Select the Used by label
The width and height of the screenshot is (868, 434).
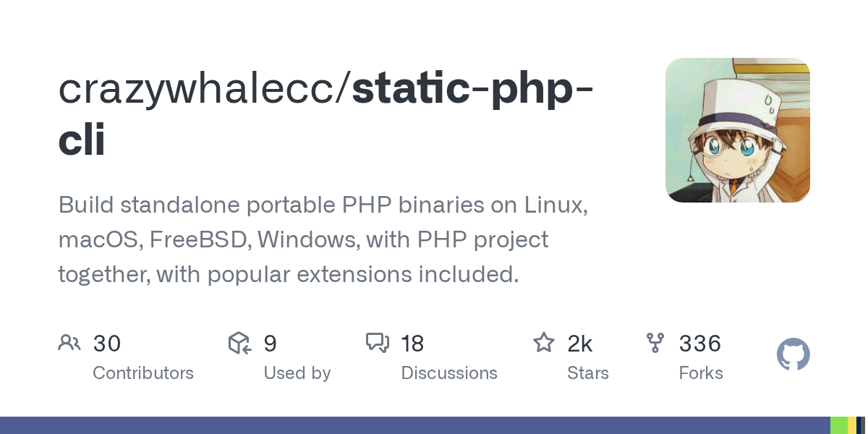[297, 373]
